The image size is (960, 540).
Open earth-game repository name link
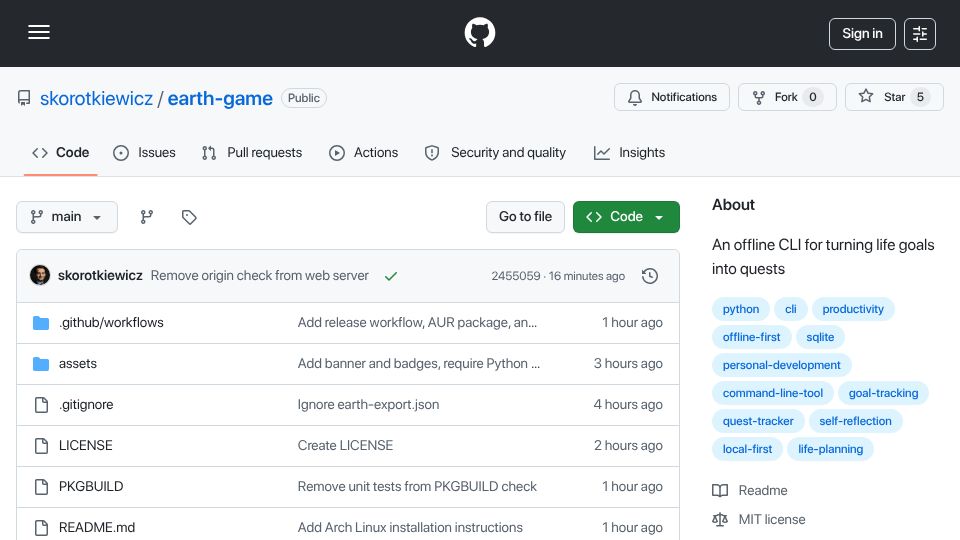tap(220, 99)
